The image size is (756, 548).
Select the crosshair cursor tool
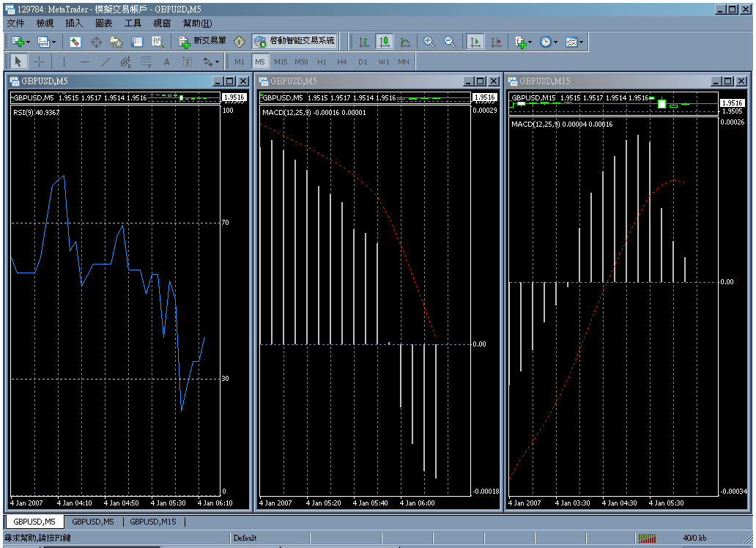(x=40, y=62)
